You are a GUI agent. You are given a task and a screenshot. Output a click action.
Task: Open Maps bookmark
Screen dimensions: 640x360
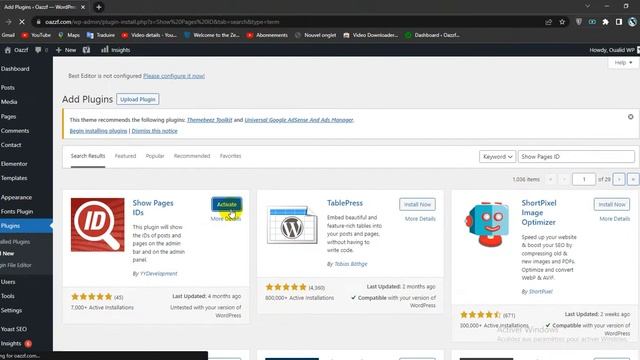(x=69, y=35)
